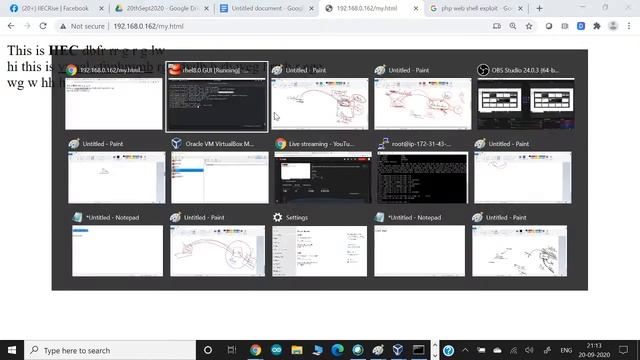Image resolution: width=640 pixels, height=360 pixels.
Task: Open a new Chrome tab
Action: tap(539, 8)
